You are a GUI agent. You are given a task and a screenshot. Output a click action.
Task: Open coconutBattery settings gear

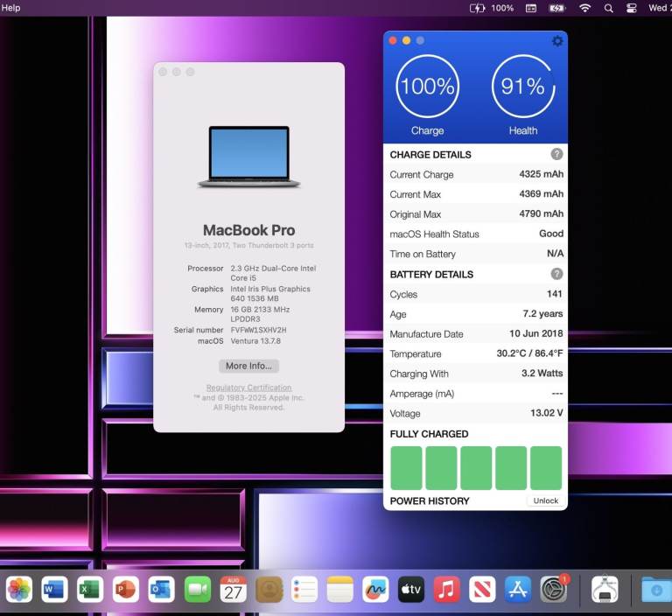557,41
